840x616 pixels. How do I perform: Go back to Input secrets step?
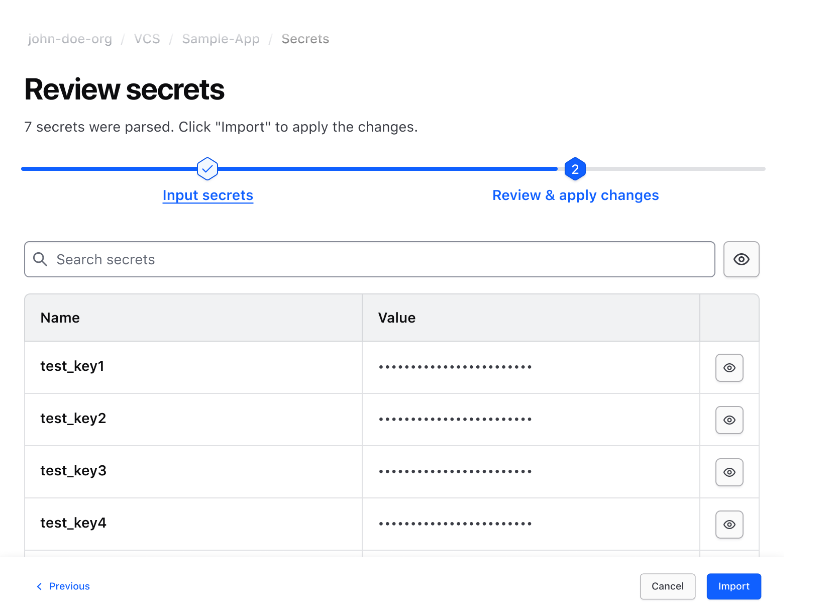[207, 195]
